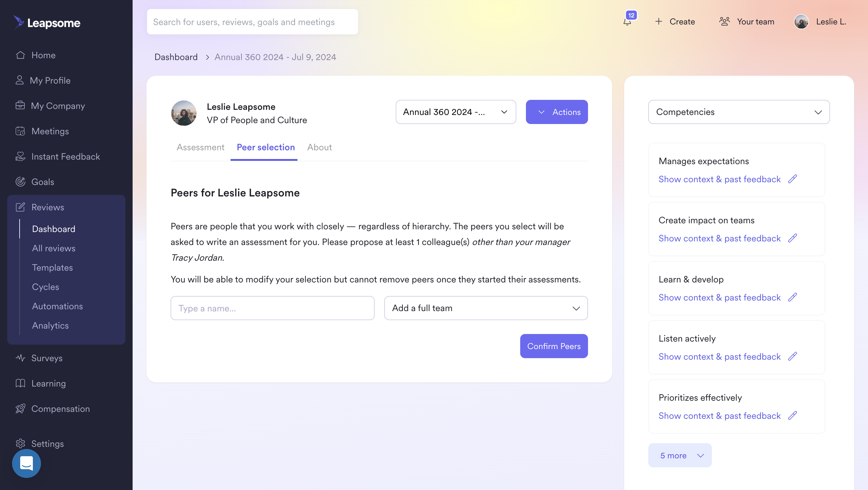Image resolution: width=868 pixels, height=490 pixels.
Task: Click the Leapsome logo
Action: [x=47, y=23]
